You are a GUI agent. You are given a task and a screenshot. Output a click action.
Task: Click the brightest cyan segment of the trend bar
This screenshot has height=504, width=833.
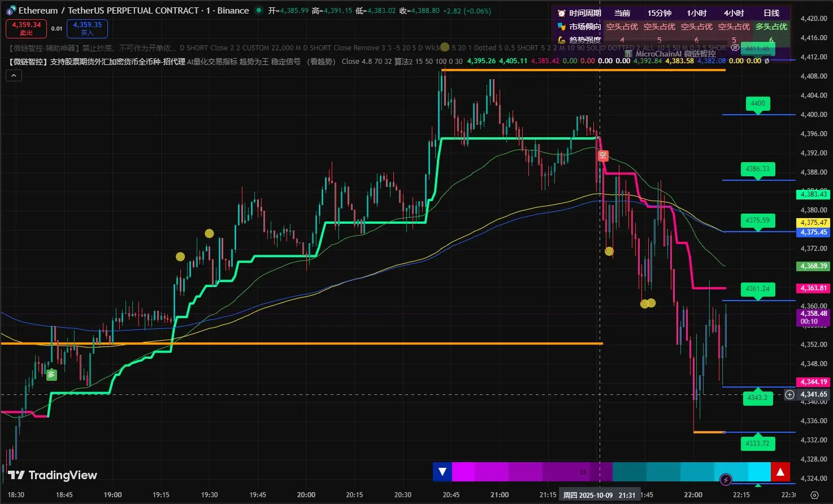[x=760, y=472]
